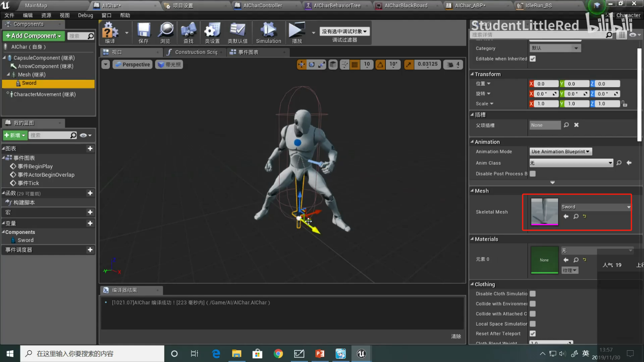Click the Scale lock icon
This screenshot has width=644, height=362.
point(625,104)
